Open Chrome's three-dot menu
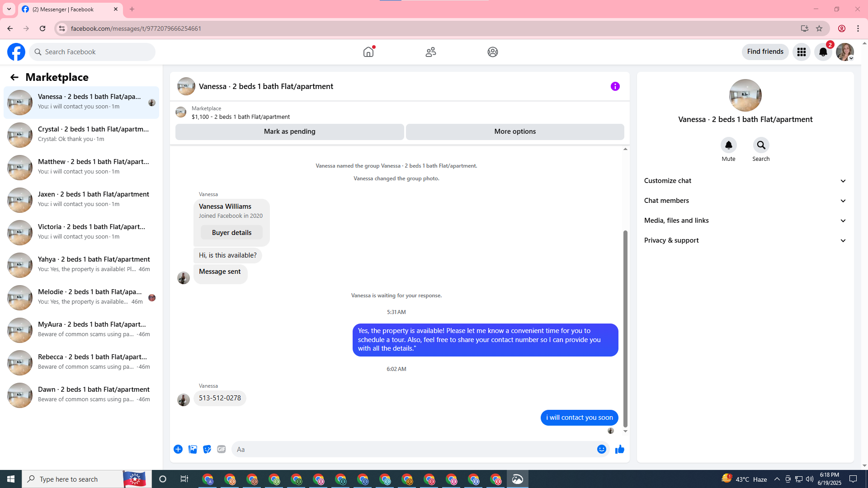 click(x=858, y=28)
